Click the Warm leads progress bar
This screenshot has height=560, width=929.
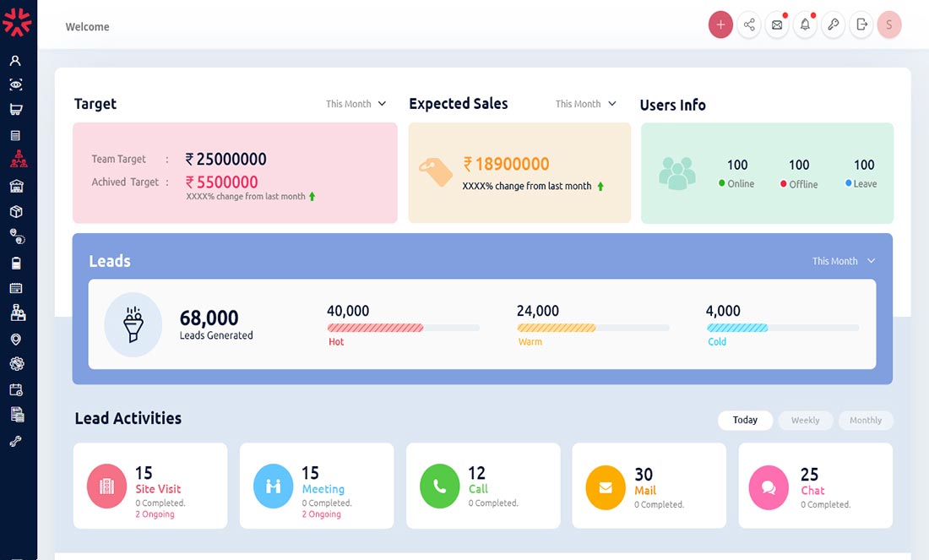pyautogui.click(x=593, y=328)
